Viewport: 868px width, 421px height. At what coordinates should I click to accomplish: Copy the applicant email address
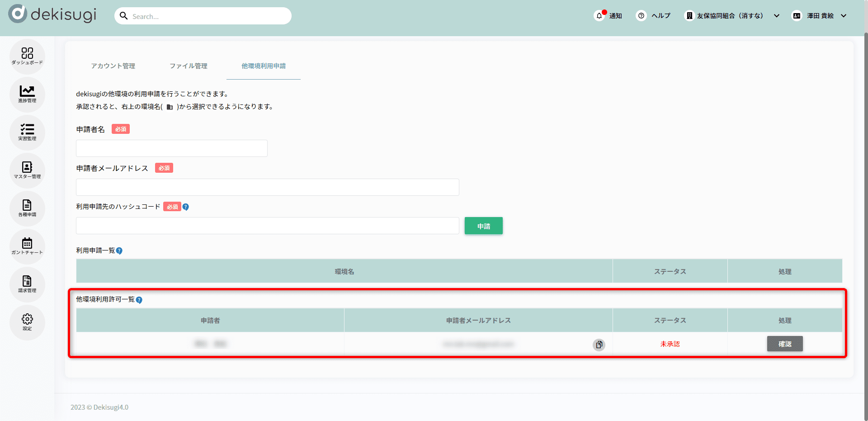coord(599,345)
